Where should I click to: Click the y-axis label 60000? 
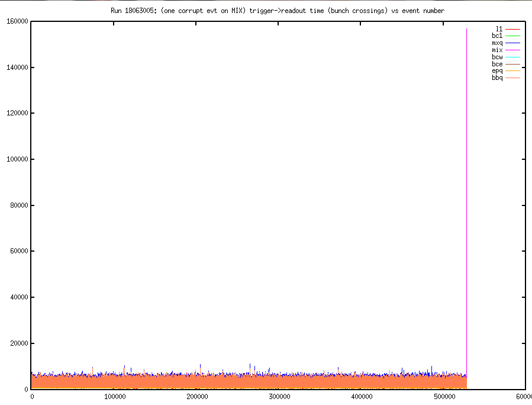coord(19,251)
